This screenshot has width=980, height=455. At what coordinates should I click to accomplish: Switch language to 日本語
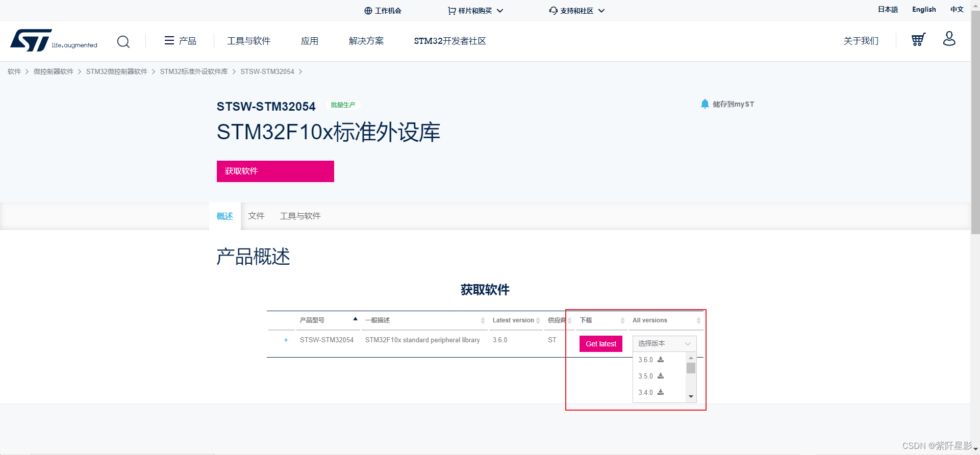point(888,10)
